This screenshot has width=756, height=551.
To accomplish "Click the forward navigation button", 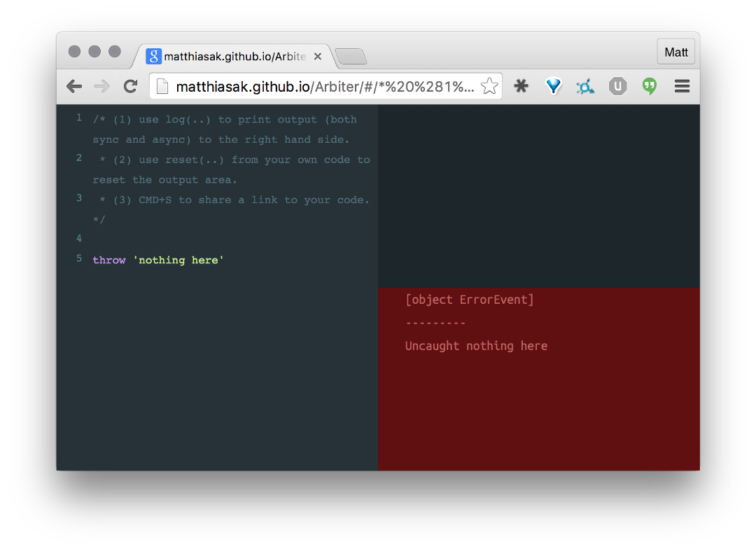I will click(x=102, y=85).
